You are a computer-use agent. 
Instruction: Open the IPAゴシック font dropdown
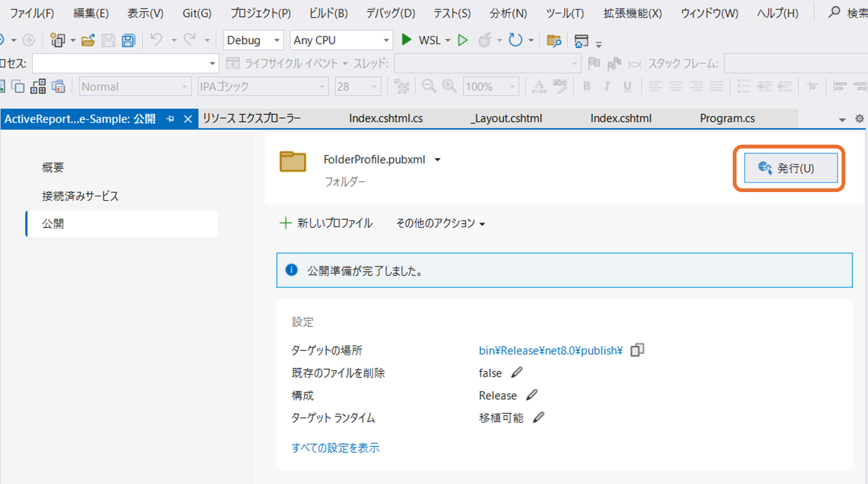[x=263, y=86]
